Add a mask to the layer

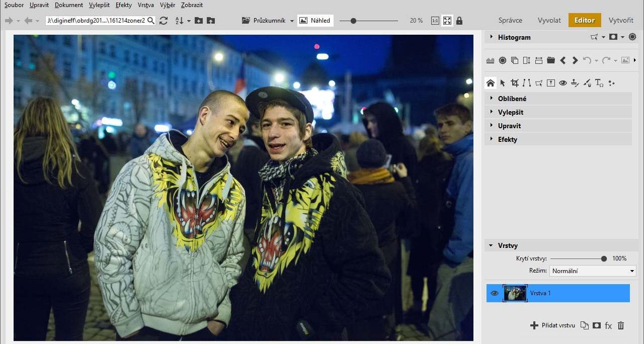point(596,325)
